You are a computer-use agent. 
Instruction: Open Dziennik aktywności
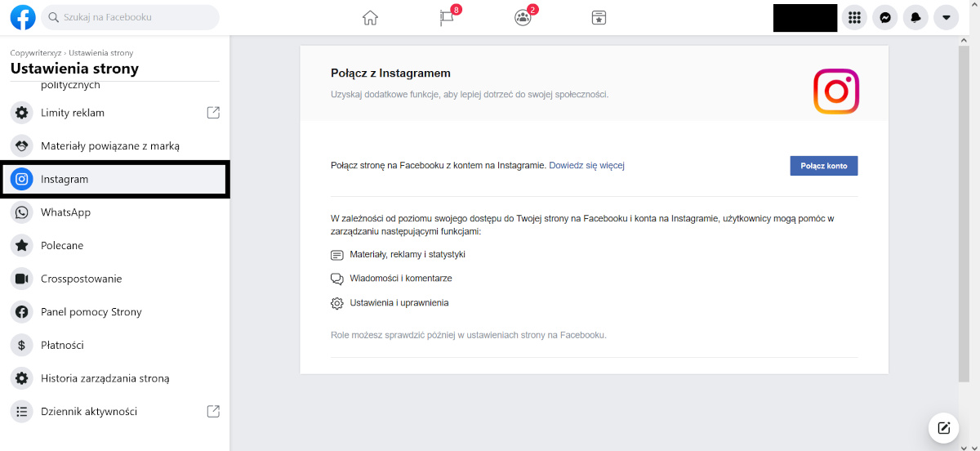coord(114,411)
